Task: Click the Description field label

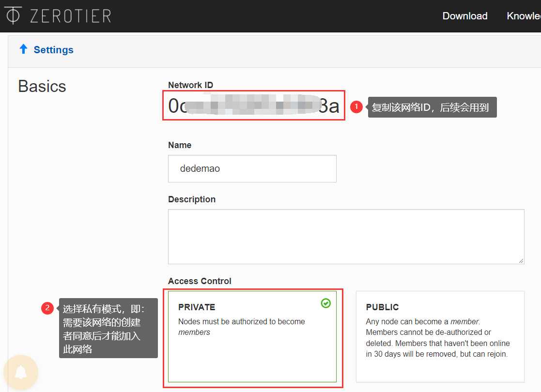Action: pyautogui.click(x=192, y=199)
